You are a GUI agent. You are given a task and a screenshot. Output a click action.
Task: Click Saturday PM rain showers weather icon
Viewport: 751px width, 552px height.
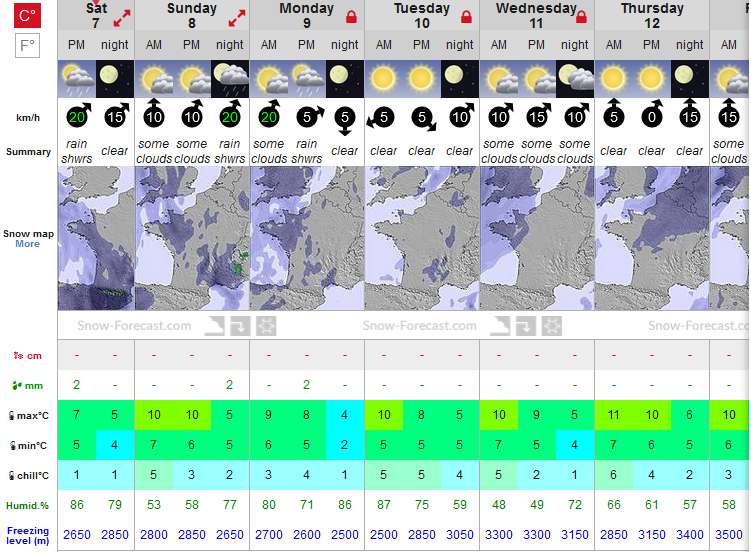click(x=77, y=79)
